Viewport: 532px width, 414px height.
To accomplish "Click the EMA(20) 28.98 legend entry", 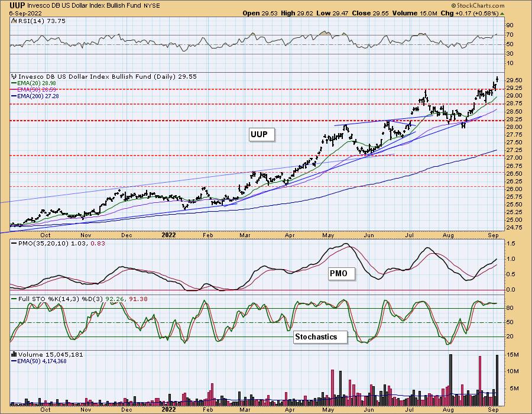I will coord(34,83).
